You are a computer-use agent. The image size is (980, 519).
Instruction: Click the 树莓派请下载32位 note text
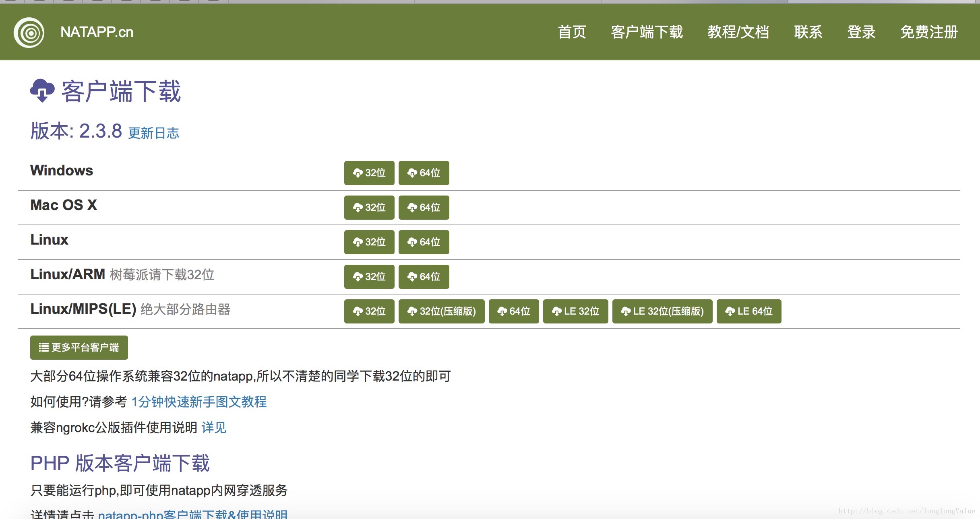point(162,275)
